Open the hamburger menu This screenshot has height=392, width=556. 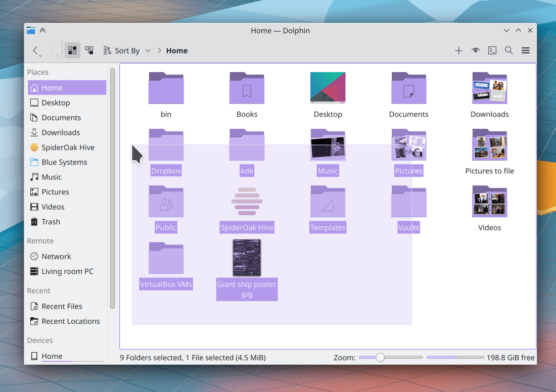click(x=526, y=51)
